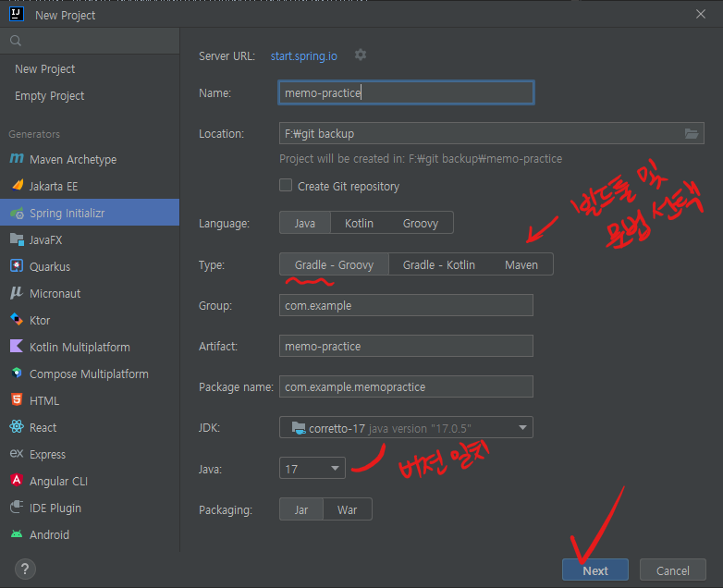Select War packaging
This screenshot has height=588, width=723.
point(348,509)
